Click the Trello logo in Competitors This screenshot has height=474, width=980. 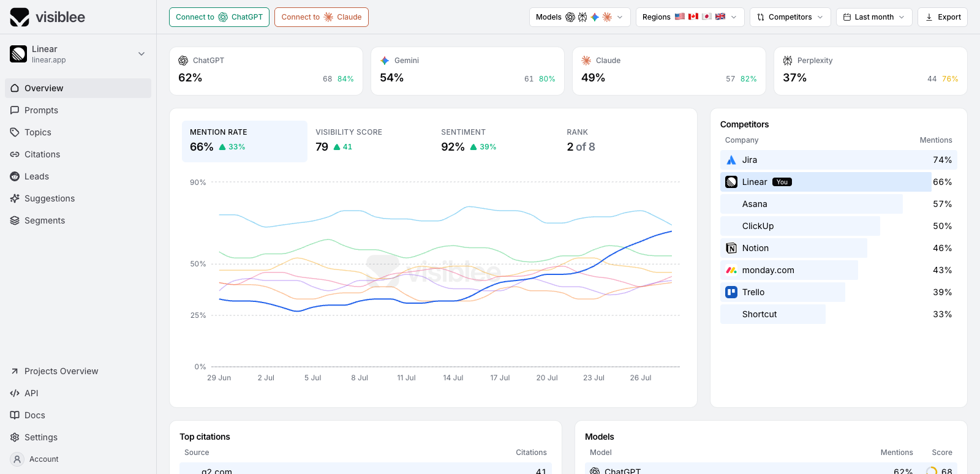coord(731,292)
